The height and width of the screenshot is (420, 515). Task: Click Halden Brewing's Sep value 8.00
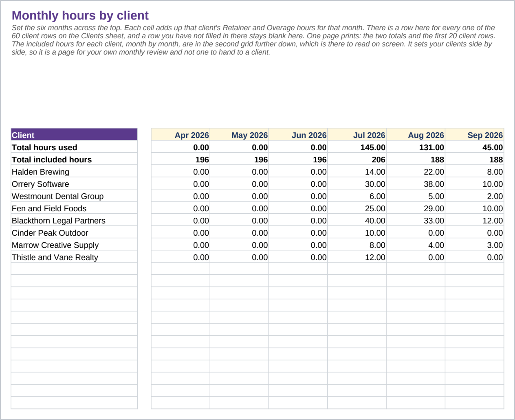[474, 171]
